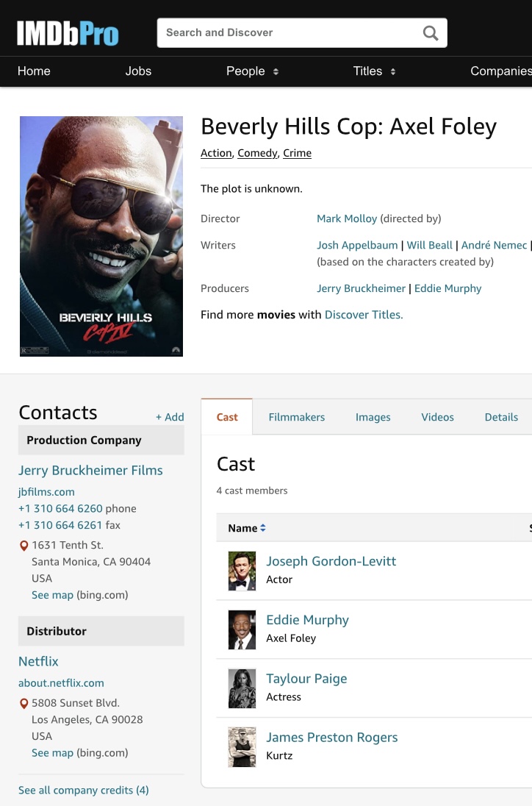Click the +1 310 664 6260 phone number
The image size is (532, 806).
pos(60,508)
